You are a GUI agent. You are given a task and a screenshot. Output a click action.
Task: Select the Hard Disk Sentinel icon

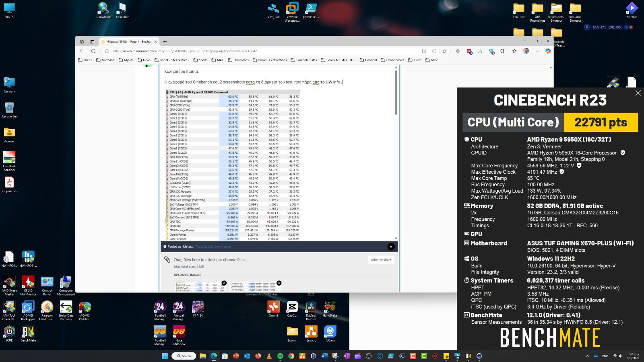[x=9, y=161]
